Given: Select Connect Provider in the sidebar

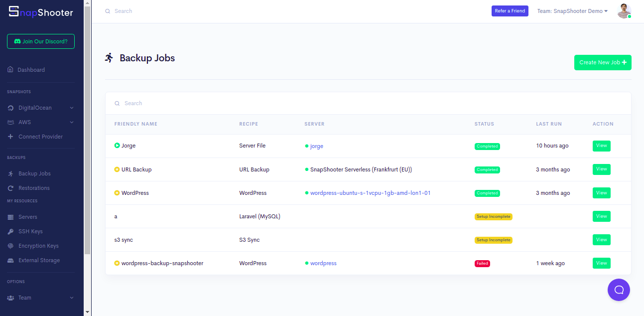Looking at the screenshot, I should click(41, 137).
